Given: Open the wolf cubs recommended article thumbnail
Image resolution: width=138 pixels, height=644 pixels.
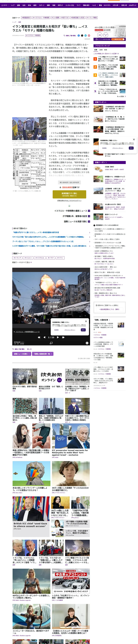Looking at the screenshot, I should tap(25, 377).
